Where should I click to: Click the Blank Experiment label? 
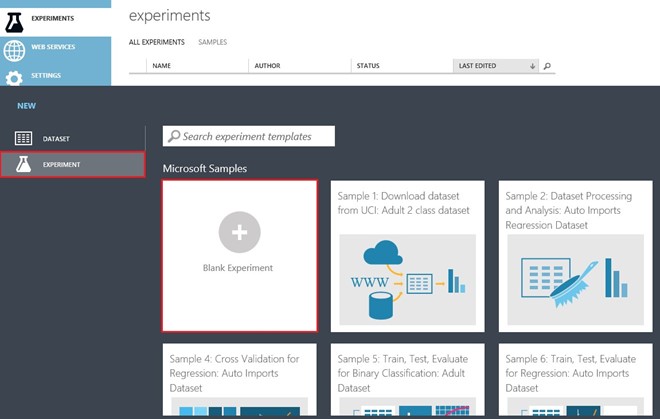click(238, 268)
